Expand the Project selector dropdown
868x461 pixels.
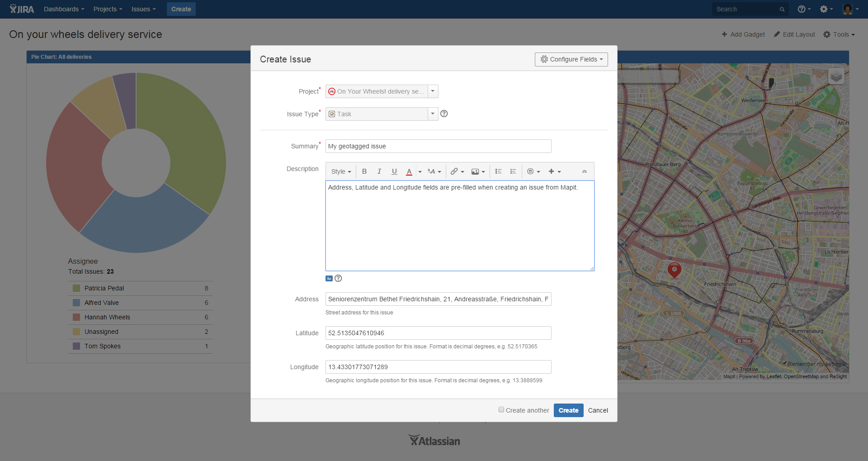coord(432,91)
